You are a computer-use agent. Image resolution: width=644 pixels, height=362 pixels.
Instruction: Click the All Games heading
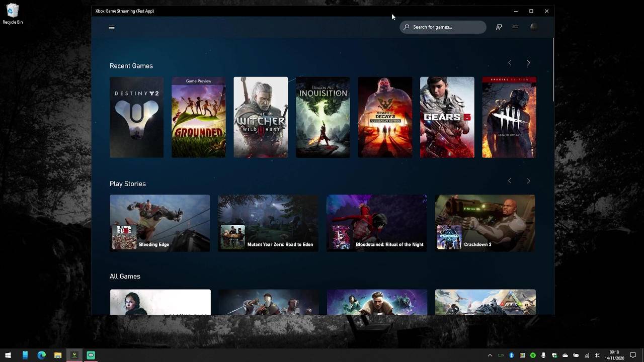coord(125,276)
